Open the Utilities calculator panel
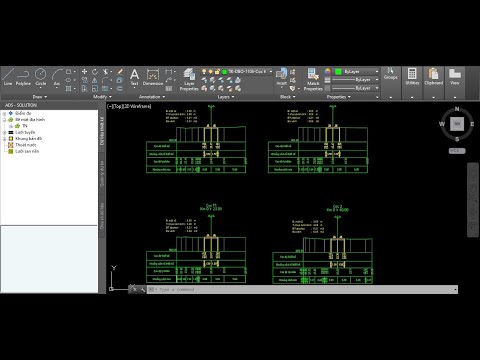 (x=412, y=77)
